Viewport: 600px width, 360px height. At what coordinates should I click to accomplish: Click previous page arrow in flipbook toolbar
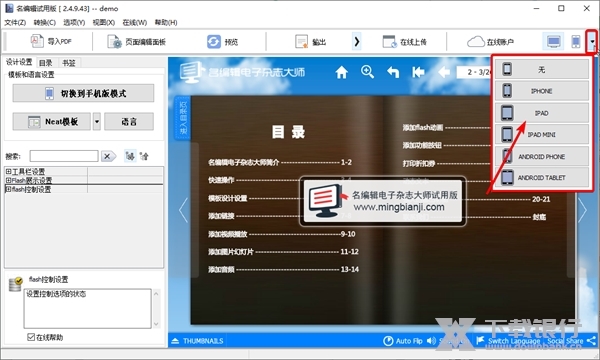click(443, 72)
